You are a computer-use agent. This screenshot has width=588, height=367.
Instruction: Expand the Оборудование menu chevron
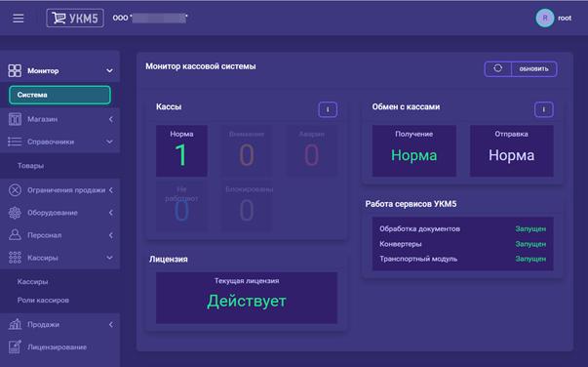[x=110, y=213]
